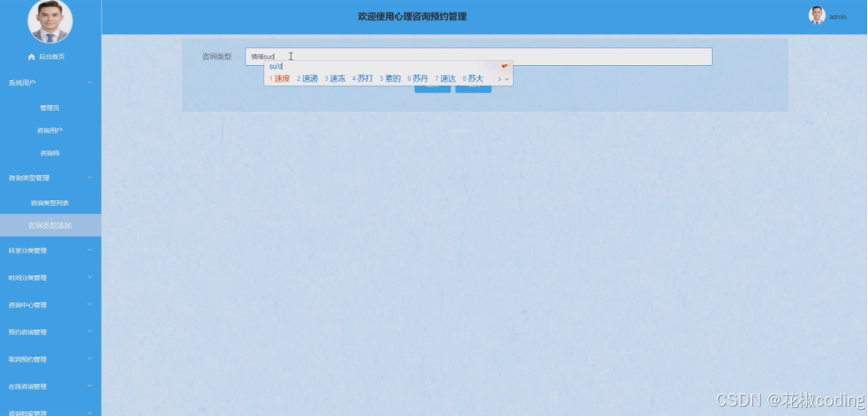Expand the 在线咨询管理 menu chevron
This screenshot has width=868, height=416.
click(x=89, y=386)
